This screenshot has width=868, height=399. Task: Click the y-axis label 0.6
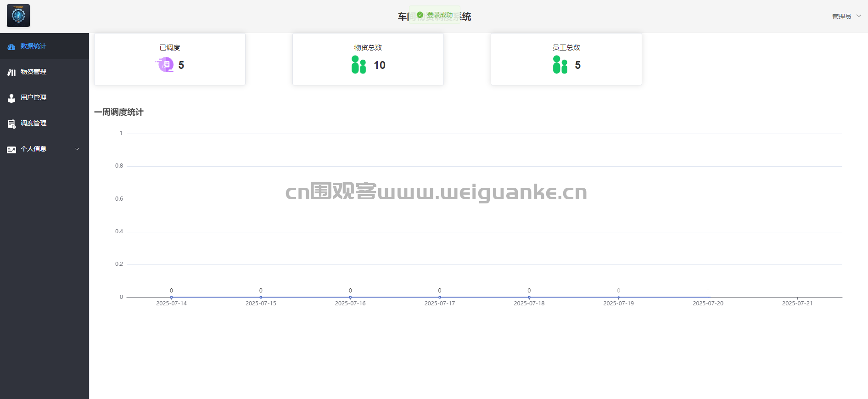pyautogui.click(x=119, y=199)
